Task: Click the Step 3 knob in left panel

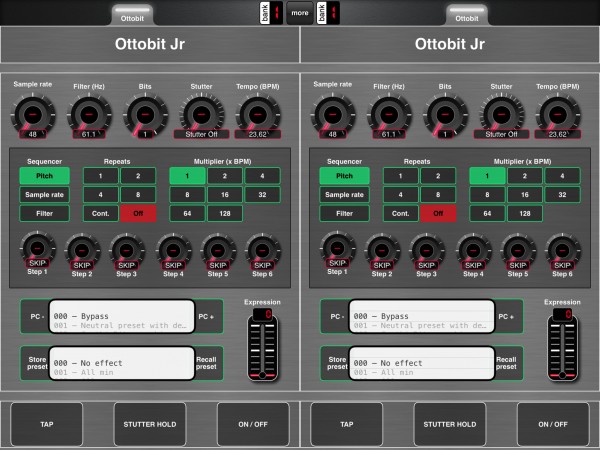Action: 127,251
